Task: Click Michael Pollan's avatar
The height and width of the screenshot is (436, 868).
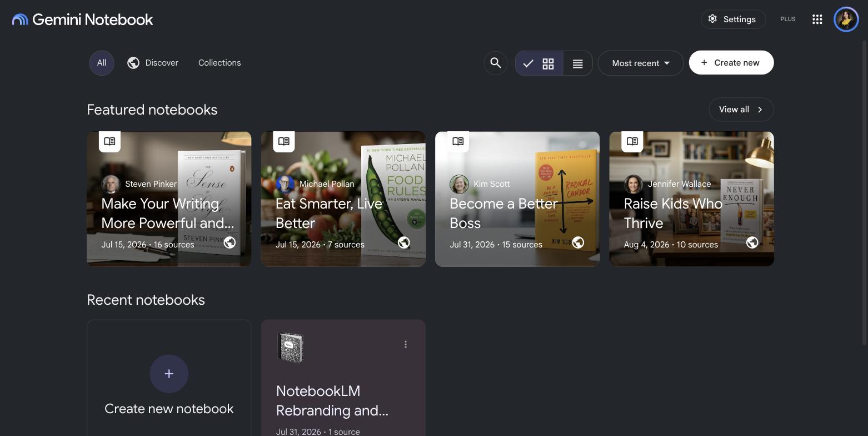Action: point(285,184)
